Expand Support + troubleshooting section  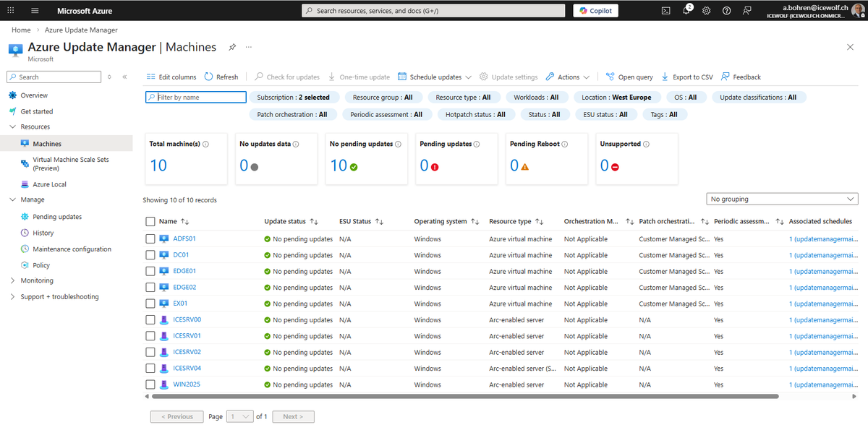click(x=13, y=297)
